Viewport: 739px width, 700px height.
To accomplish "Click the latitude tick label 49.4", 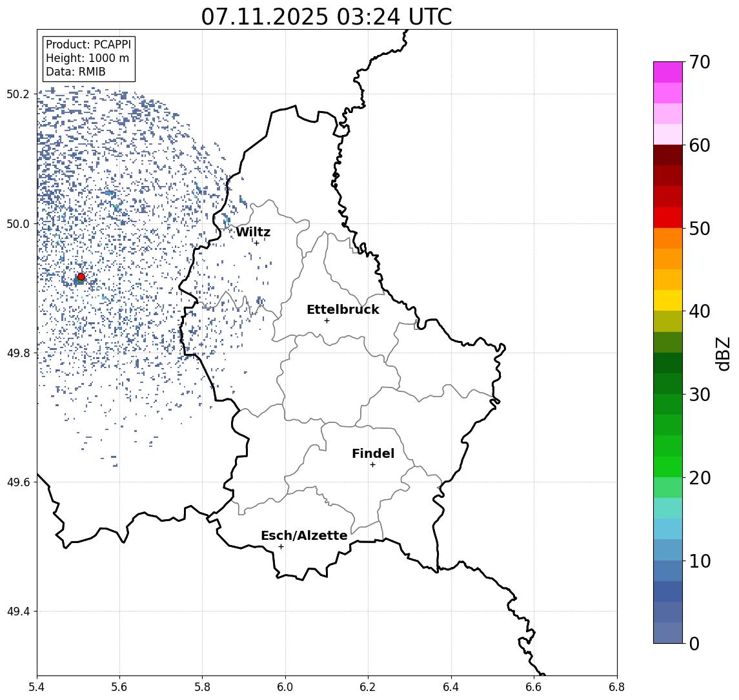I will point(17,612).
